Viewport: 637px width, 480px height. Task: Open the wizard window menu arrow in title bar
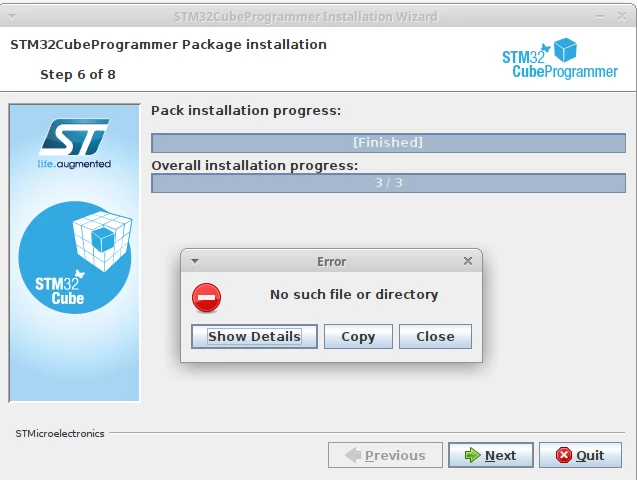pyautogui.click(x=12, y=17)
